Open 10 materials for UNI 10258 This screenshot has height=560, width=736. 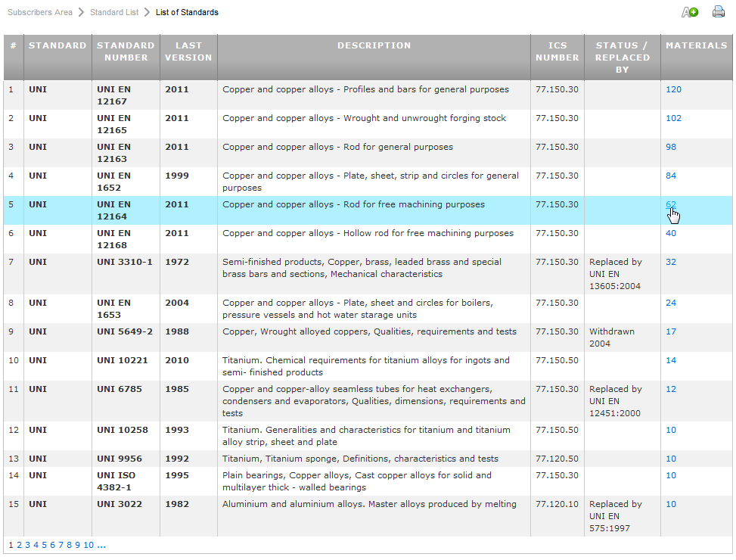click(671, 430)
